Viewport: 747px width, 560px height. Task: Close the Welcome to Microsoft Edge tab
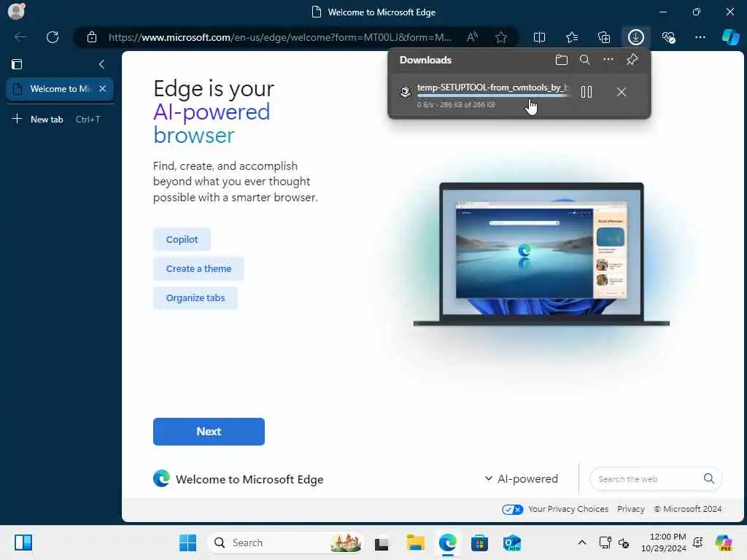tap(102, 89)
